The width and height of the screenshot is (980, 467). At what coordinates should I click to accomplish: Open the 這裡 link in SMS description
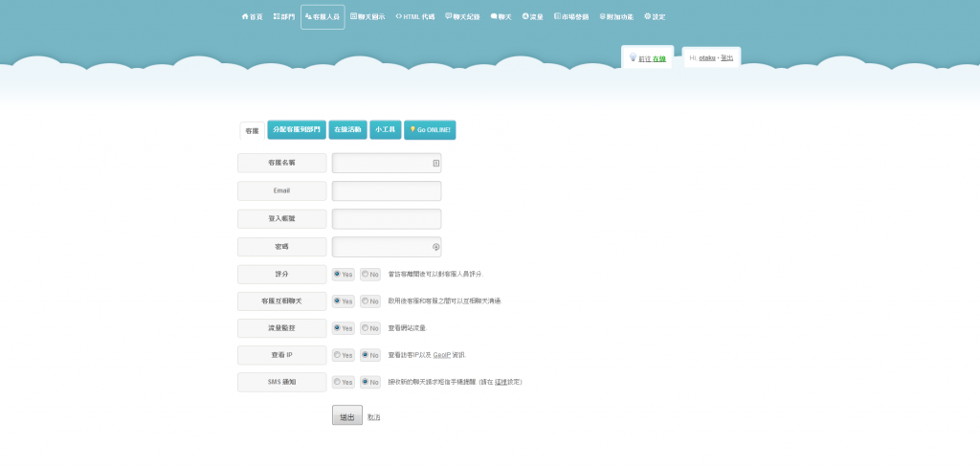coord(501,382)
